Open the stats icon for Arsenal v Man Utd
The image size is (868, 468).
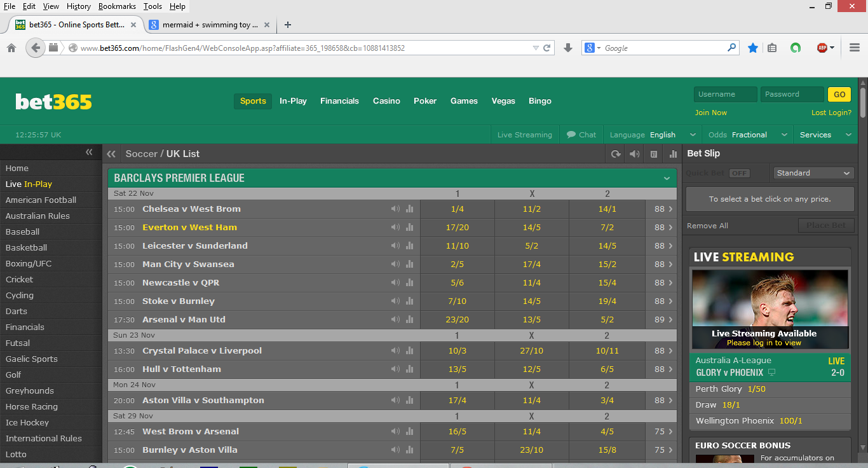409,319
